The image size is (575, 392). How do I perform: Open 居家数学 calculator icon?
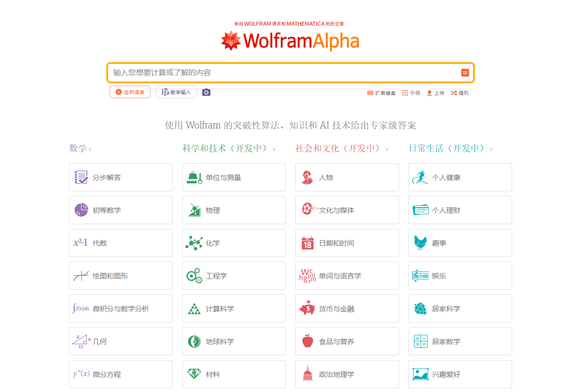coord(421,341)
